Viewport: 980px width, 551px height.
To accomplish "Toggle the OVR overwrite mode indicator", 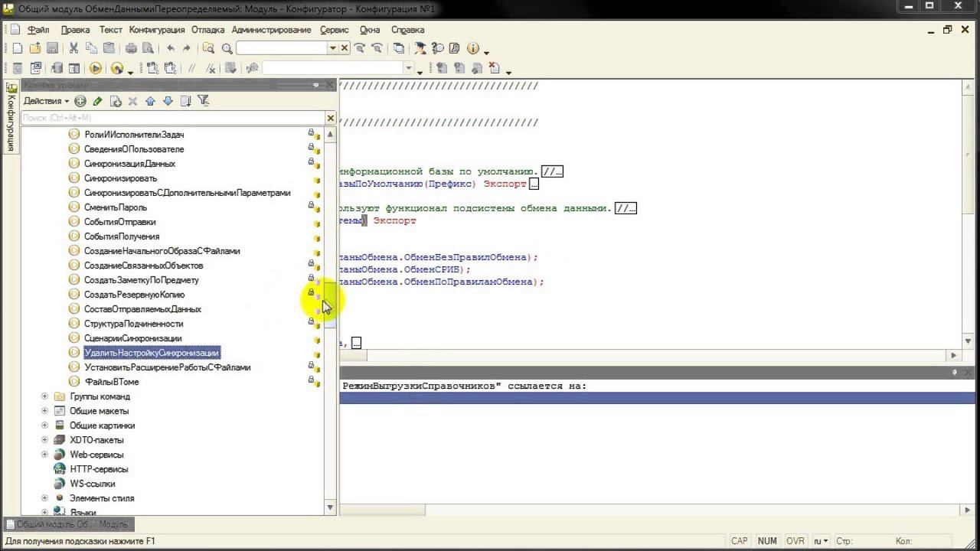I will pyautogui.click(x=795, y=541).
